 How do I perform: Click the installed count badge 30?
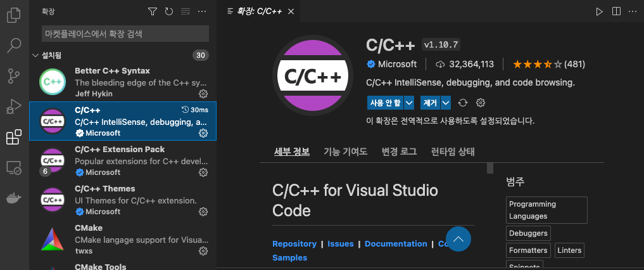pos(201,55)
